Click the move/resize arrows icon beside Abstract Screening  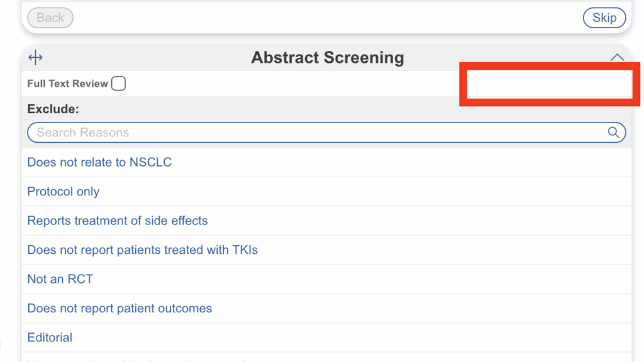pos(36,58)
